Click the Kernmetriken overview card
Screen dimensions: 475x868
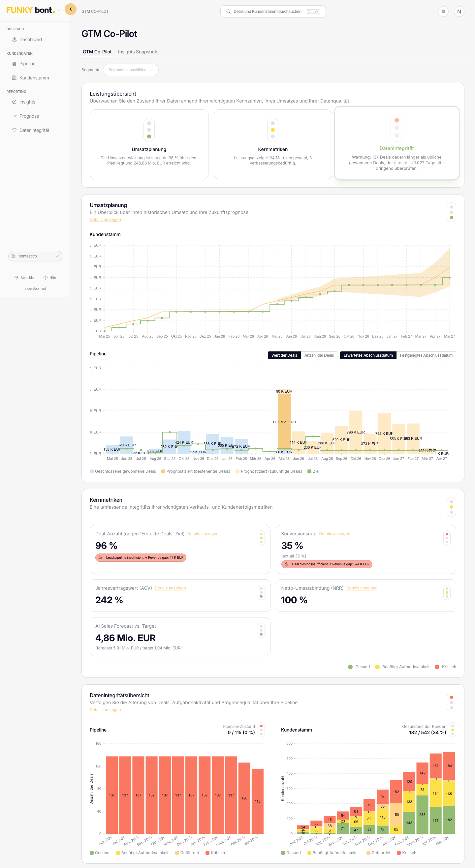click(x=273, y=144)
